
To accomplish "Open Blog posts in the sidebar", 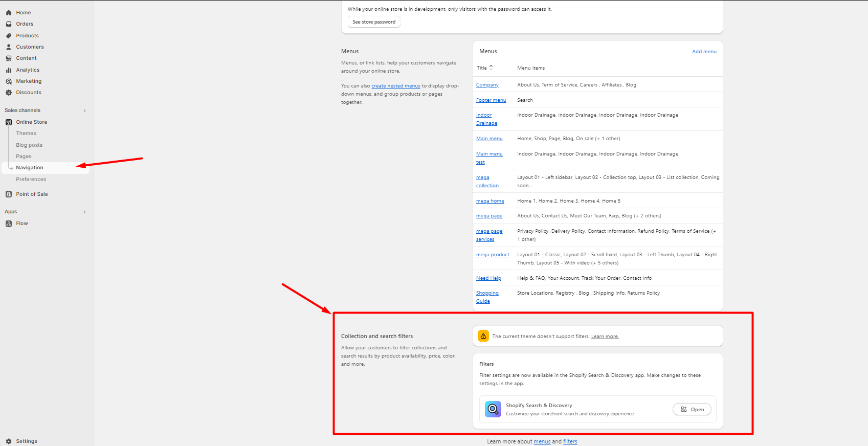I will 29,145.
